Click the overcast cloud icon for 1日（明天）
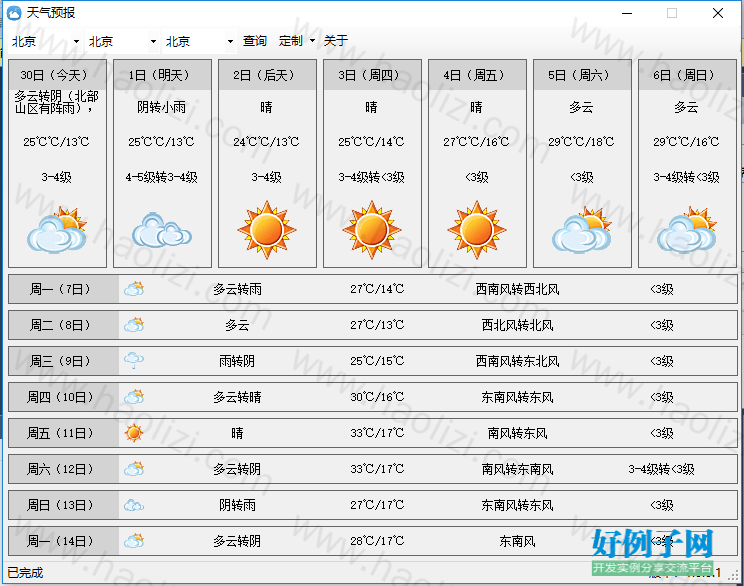 coord(162,230)
